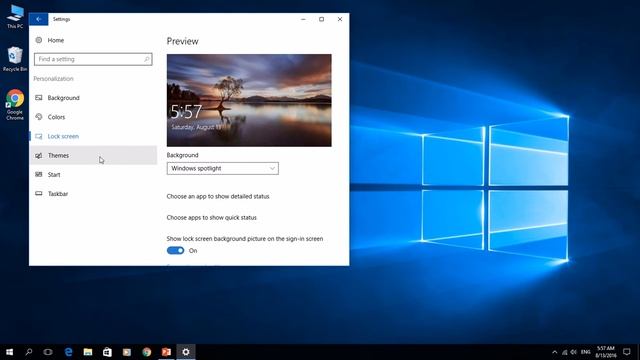The image size is (640, 360).
Task: Select Recycle Bin on desktop
Action: tap(15, 59)
